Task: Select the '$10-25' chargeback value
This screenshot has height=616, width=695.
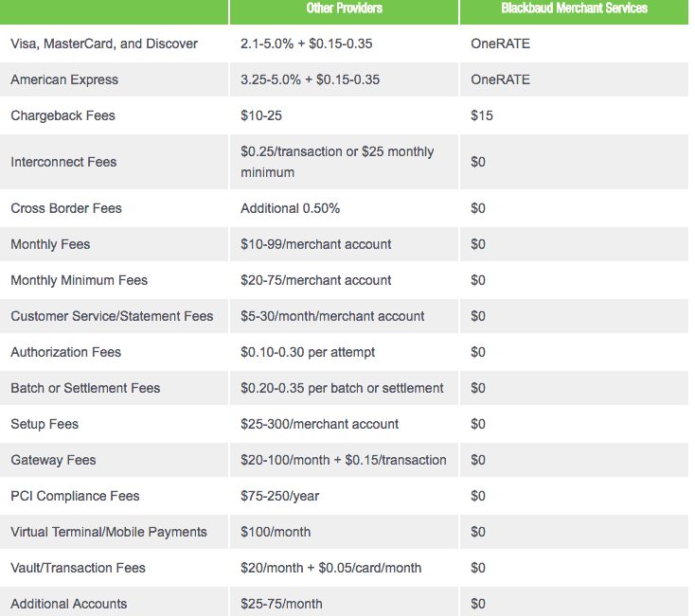Action: [261, 115]
